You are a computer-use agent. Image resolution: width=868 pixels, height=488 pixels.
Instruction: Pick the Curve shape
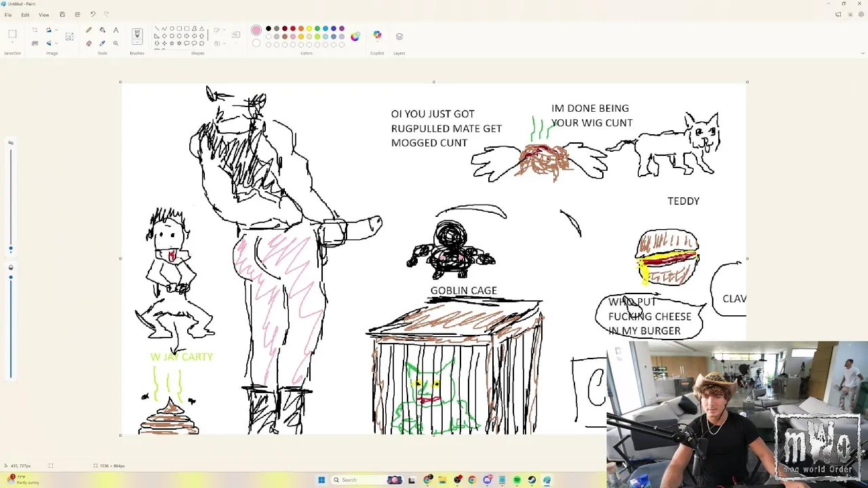(164, 29)
